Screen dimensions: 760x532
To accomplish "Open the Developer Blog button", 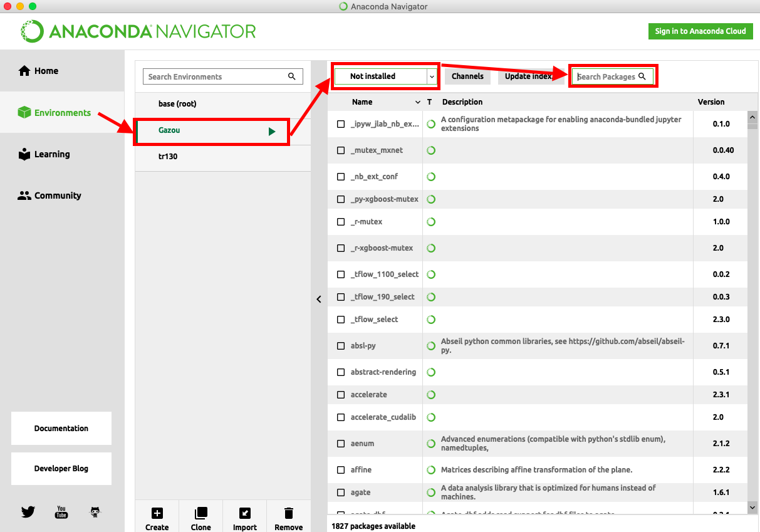I will [x=61, y=469].
